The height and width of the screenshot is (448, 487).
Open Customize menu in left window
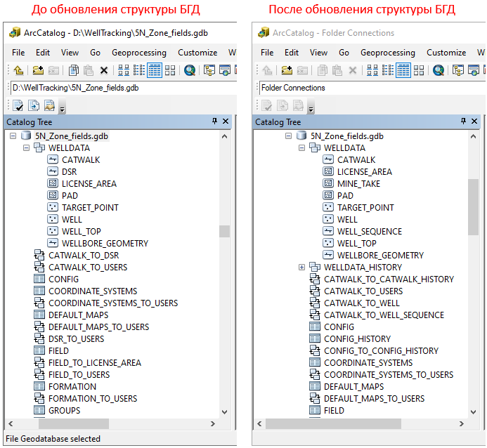pos(197,53)
